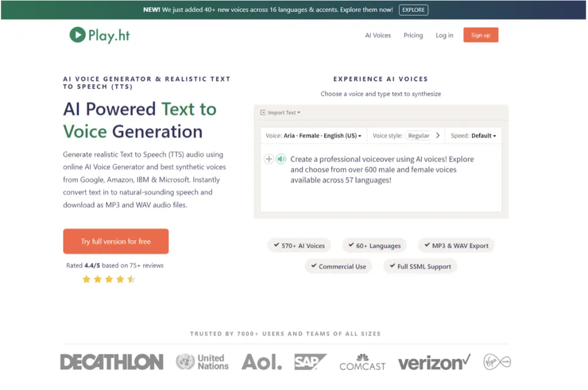Image resolution: width=588 pixels, height=390 pixels.
Task: Click the SAP logo
Action: click(310, 362)
